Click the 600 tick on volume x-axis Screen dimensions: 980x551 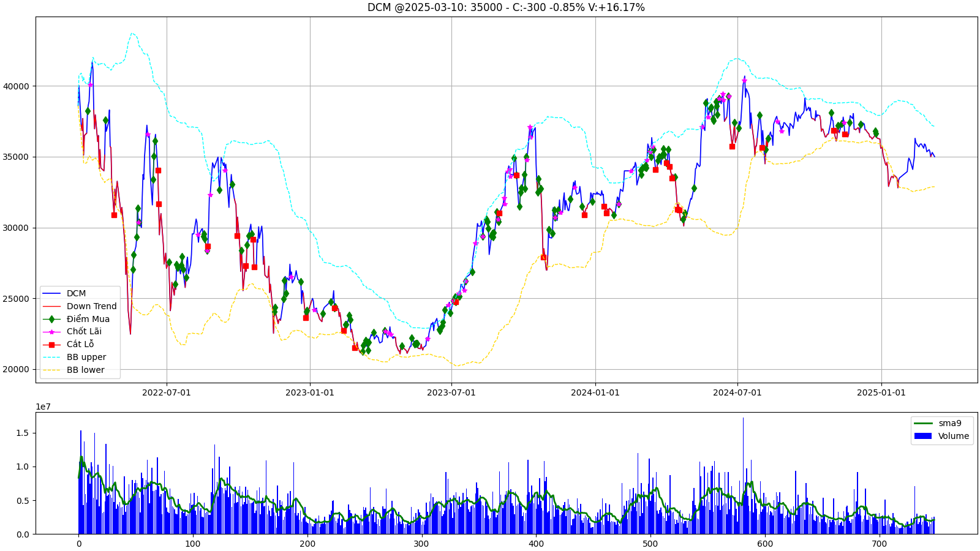(765, 544)
